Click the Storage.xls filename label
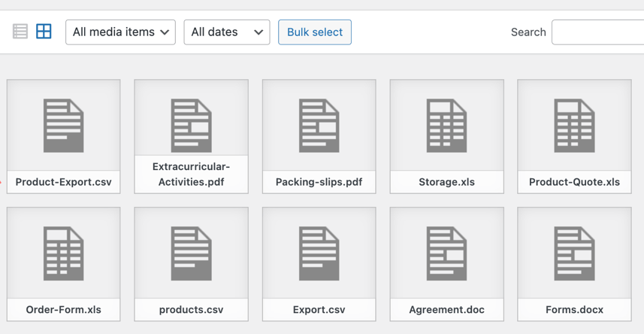The height and width of the screenshot is (334, 644). tap(446, 182)
